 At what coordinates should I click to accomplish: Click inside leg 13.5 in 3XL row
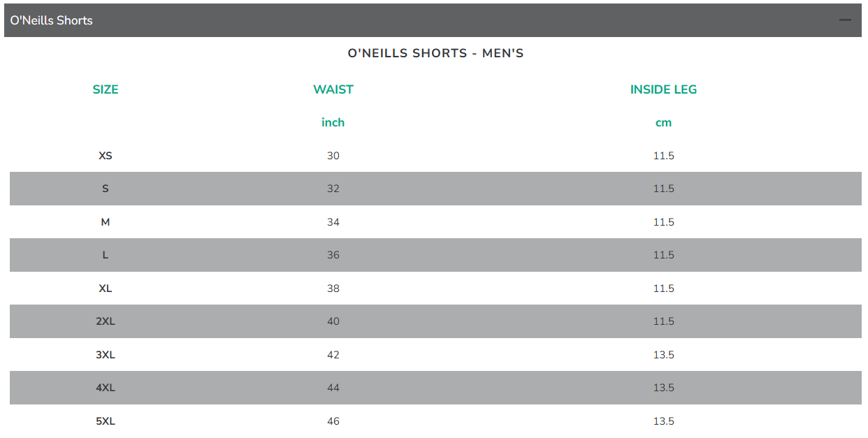tap(663, 355)
